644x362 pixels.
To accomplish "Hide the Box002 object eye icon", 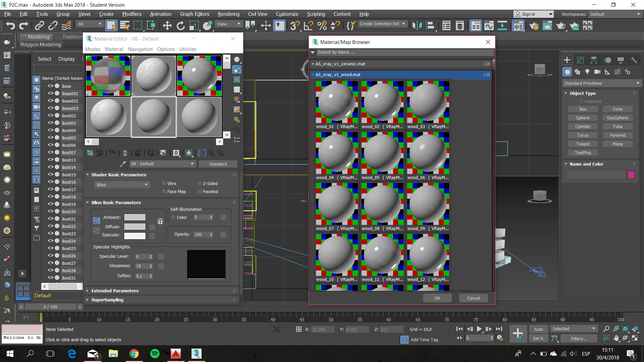I will coord(50,116).
